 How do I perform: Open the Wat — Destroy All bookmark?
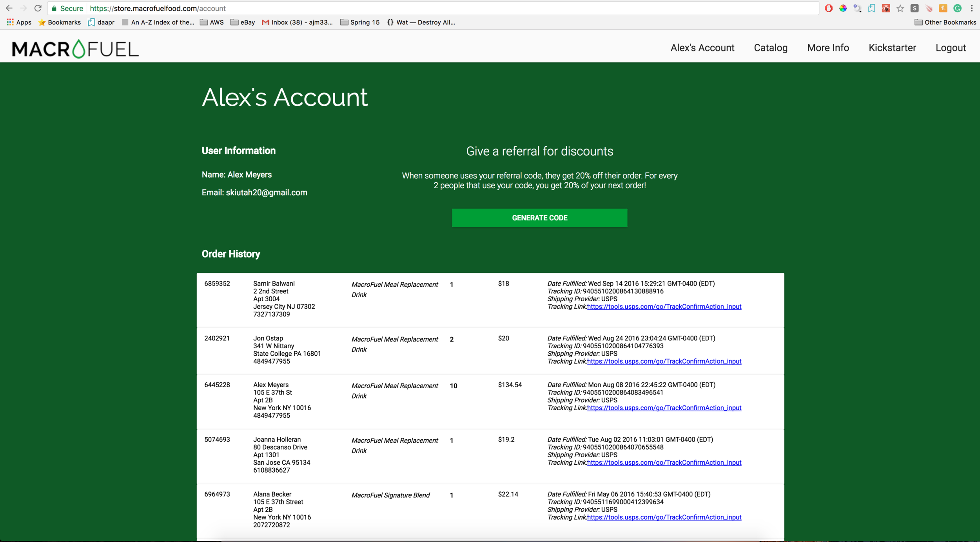point(421,22)
